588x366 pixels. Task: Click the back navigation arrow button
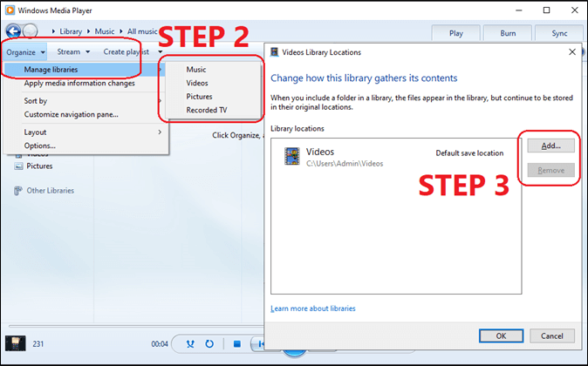[12, 31]
